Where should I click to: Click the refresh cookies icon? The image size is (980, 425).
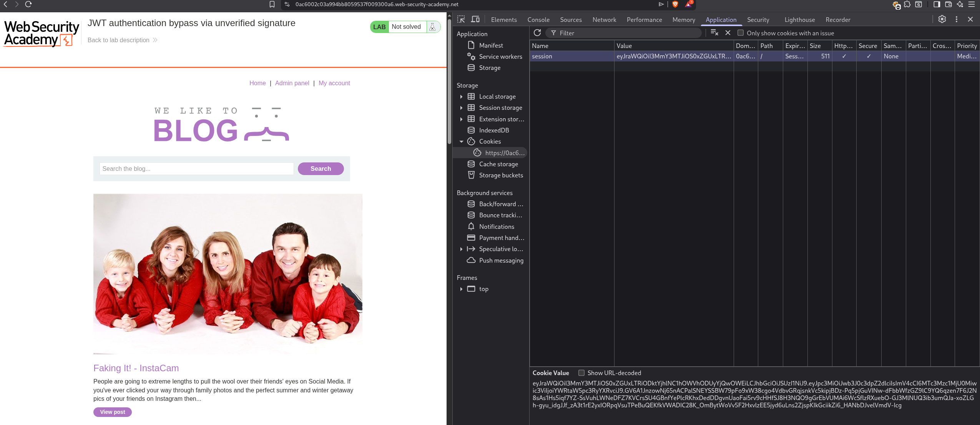[537, 33]
